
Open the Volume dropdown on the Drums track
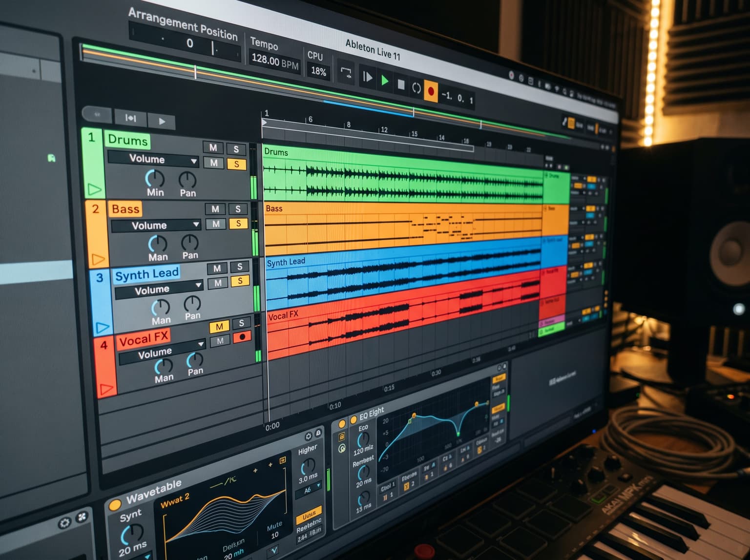pyautogui.click(x=153, y=159)
